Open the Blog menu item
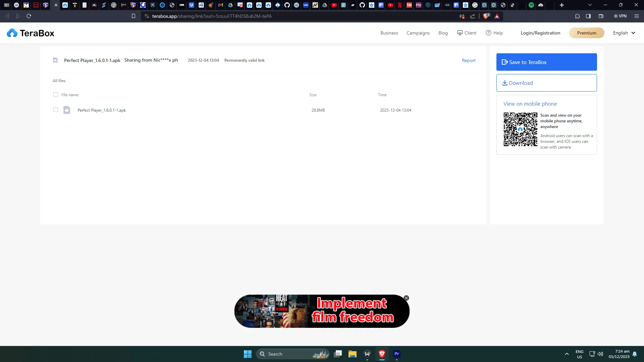644x362 pixels. pos(443,33)
